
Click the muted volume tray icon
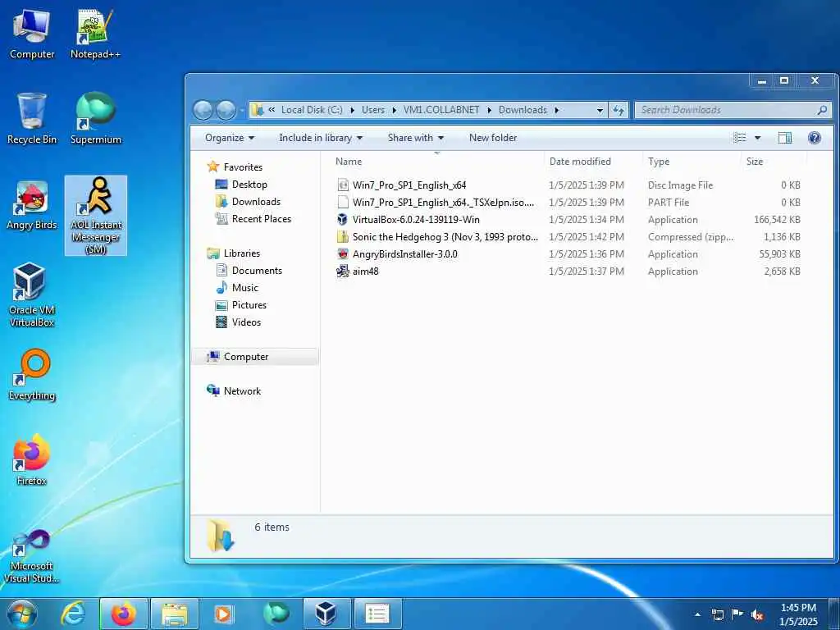point(757,615)
